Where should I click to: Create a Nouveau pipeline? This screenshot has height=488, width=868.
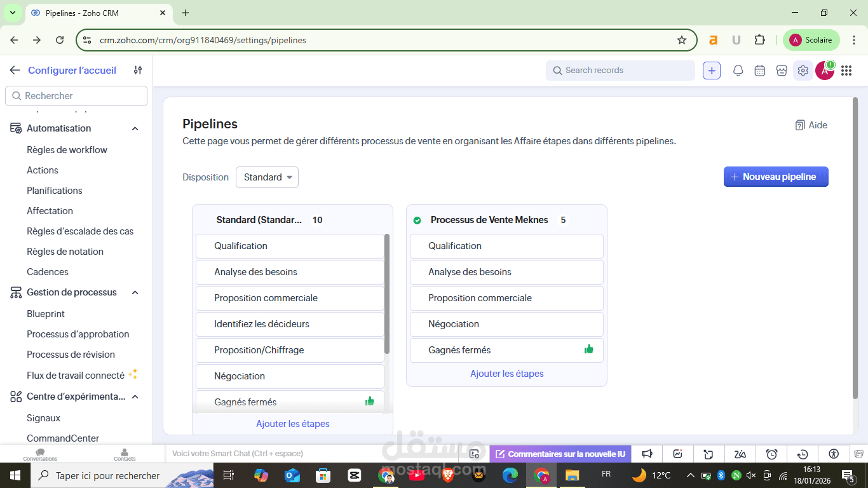coord(776,177)
